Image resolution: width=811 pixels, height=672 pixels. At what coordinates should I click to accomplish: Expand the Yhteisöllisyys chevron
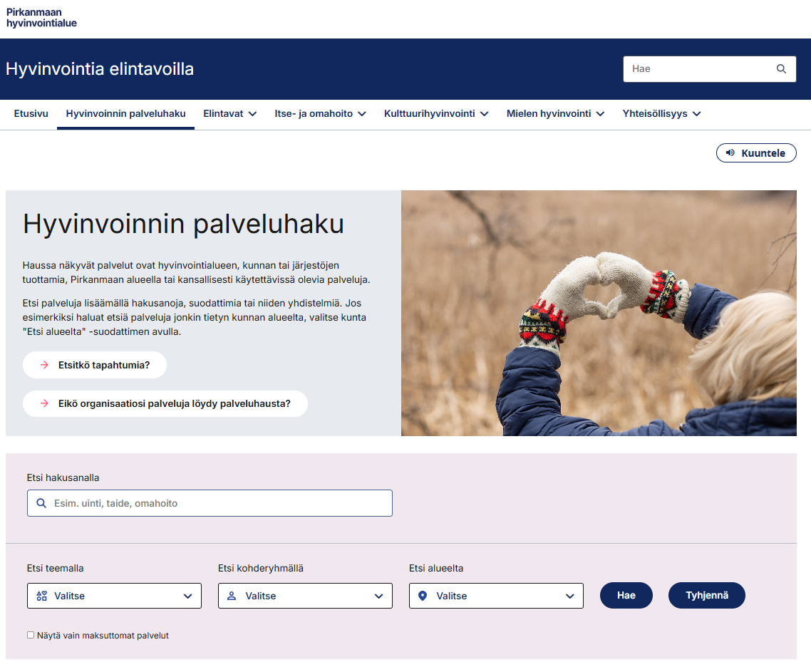(697, 114)
